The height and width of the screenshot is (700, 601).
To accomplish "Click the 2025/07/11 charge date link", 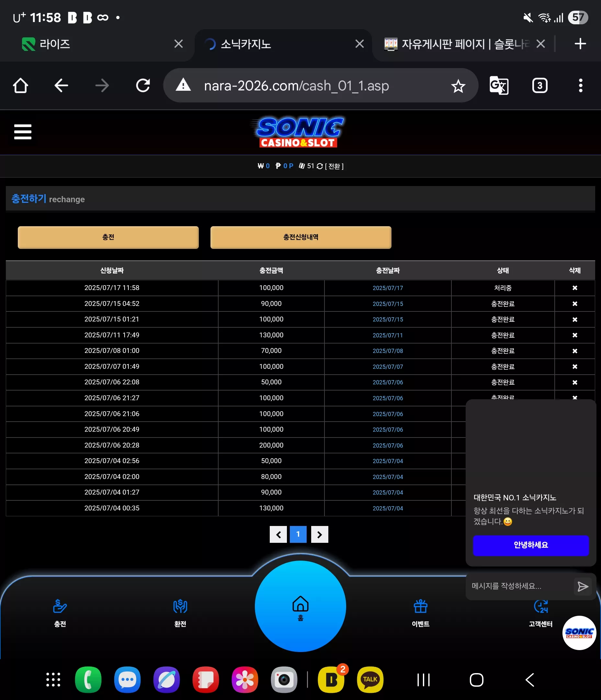I will point(388,335).
